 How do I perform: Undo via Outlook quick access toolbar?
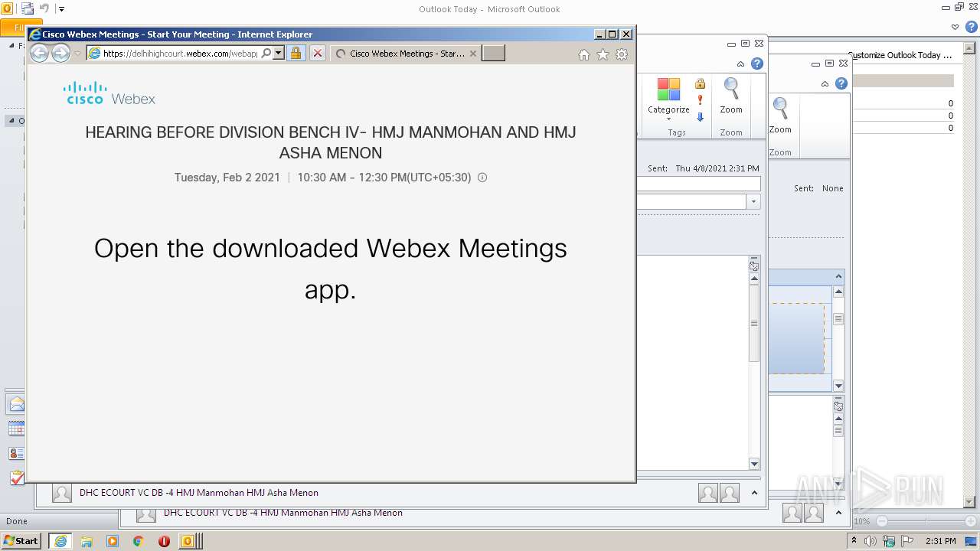44,8
